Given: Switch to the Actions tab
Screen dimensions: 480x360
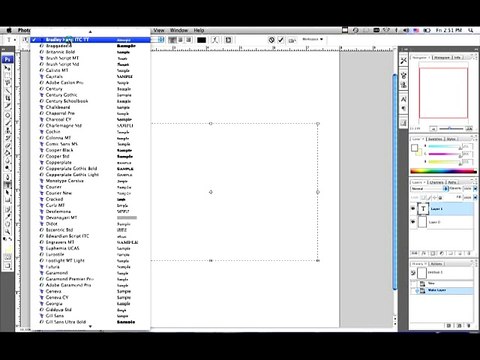Looking at the screenshot, I should tap(436, 264).
